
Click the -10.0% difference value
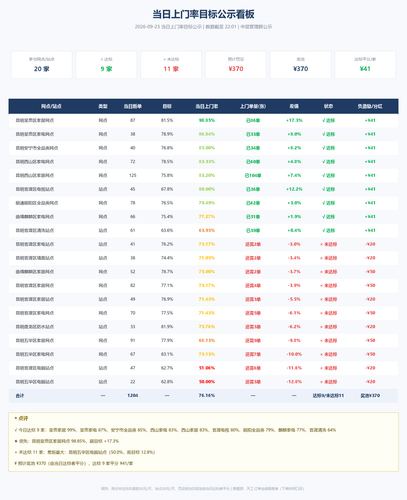tap(294, 354)
